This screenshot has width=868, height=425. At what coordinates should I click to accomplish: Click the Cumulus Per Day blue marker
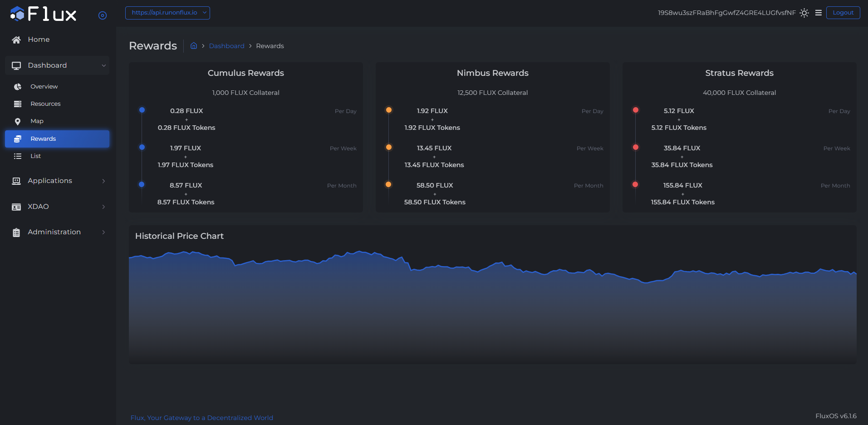pos(142,110)
